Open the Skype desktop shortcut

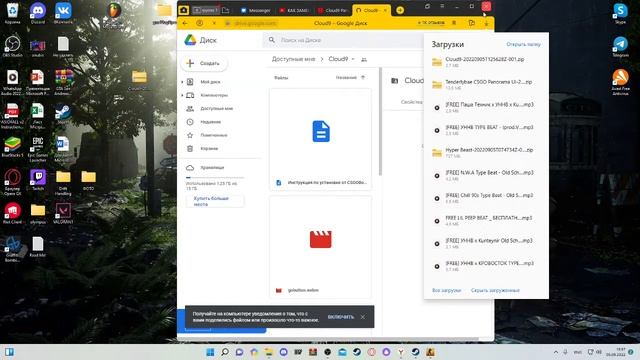620,13
